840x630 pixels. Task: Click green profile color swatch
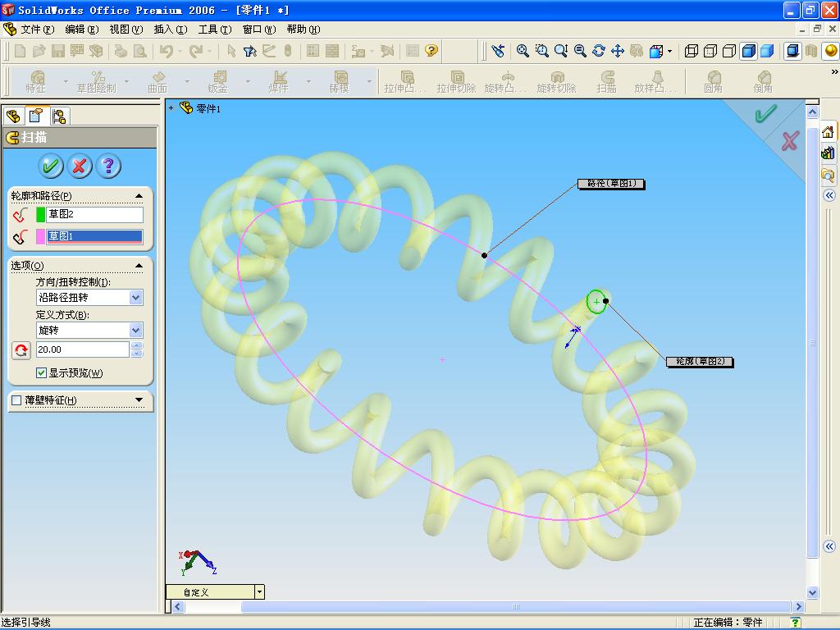40,214
